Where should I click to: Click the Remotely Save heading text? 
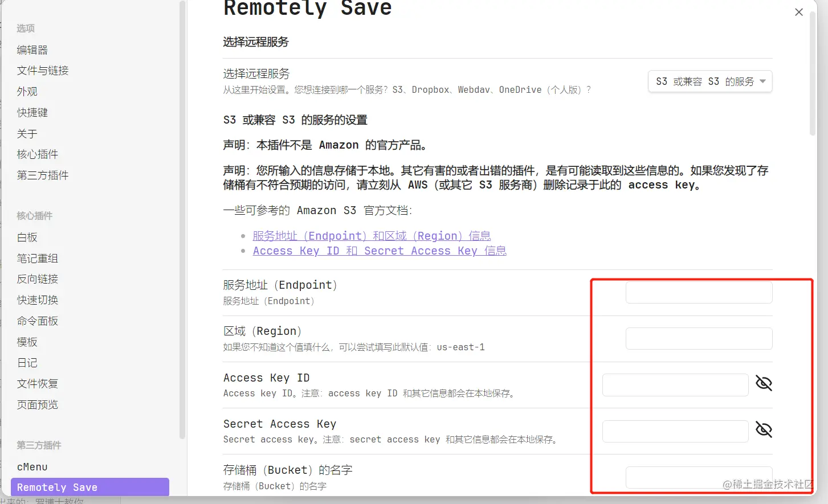pos(308,8)
